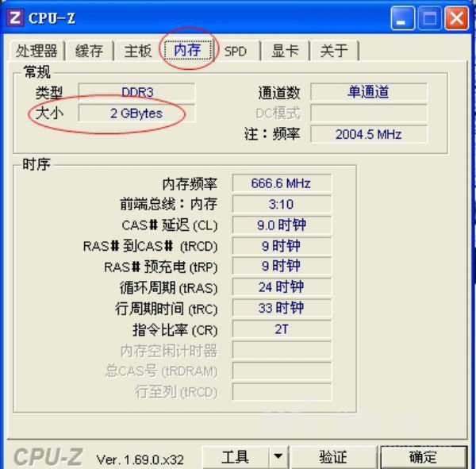Open the 处理器 tab
Image resolution: width=476 pixels, height=469 pixels.
36,51
